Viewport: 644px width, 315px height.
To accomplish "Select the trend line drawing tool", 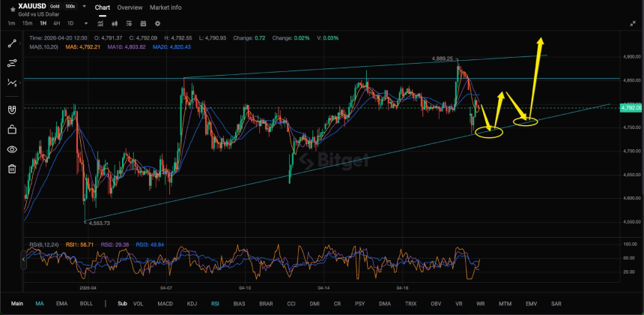I will click(12, 43).
